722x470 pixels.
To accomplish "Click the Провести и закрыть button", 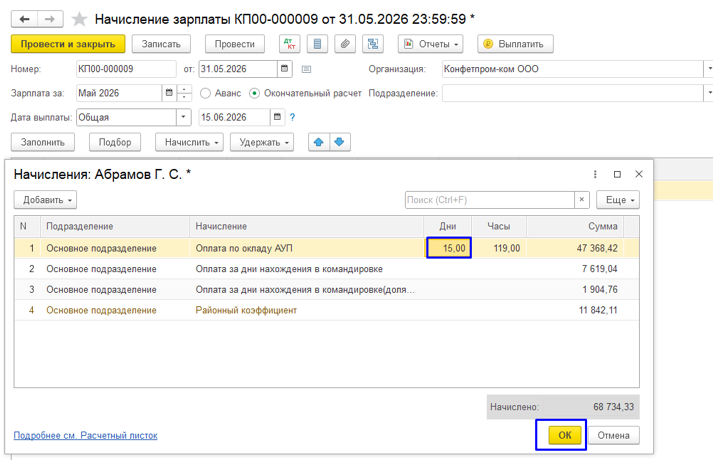I will pyautogui.click(x=68, y=44).
